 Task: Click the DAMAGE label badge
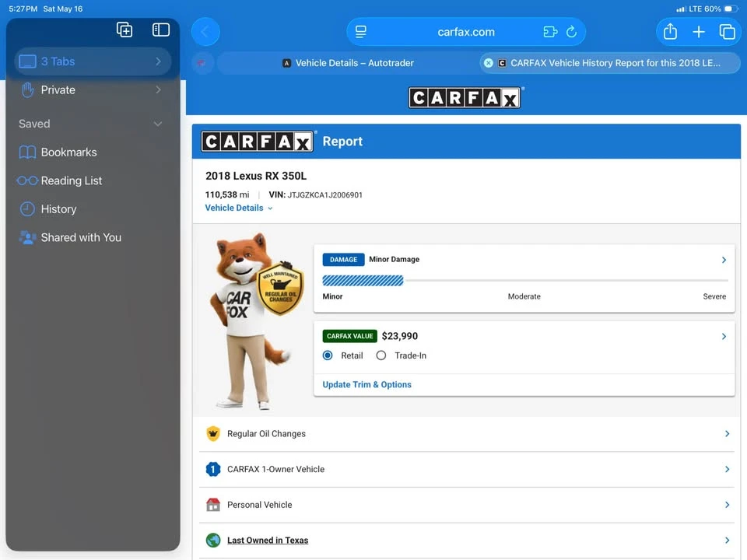point(343,260)
